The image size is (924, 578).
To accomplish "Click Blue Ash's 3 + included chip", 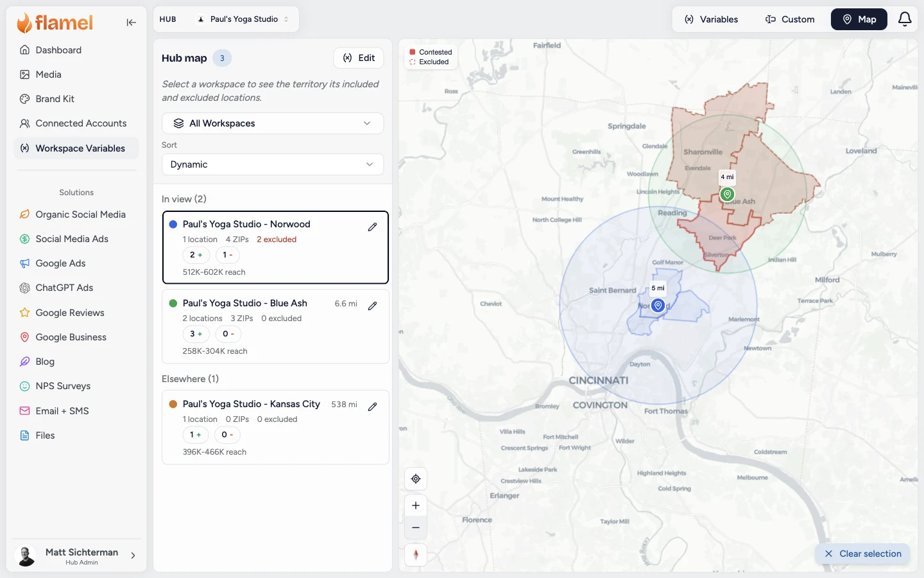I will tap(196, 334).
